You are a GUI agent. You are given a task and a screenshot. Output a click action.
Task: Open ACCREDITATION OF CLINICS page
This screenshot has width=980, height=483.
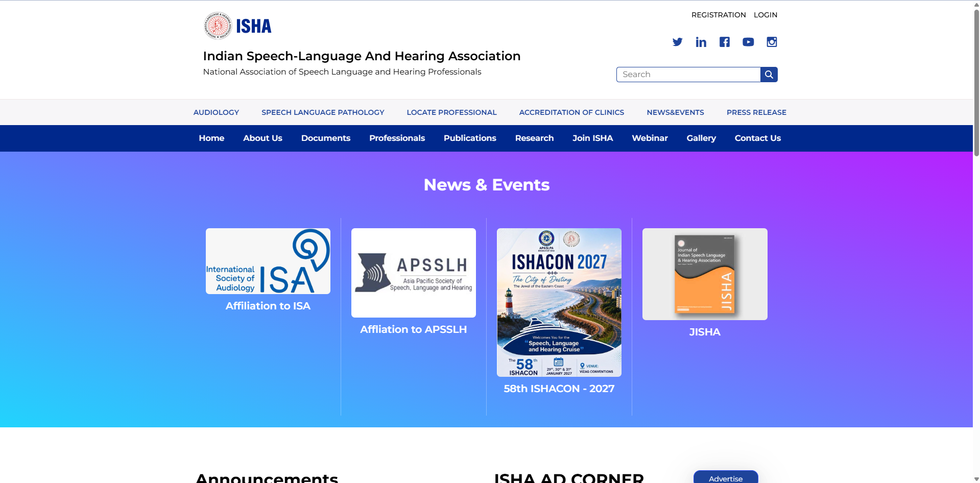click(x=571, y=112)
